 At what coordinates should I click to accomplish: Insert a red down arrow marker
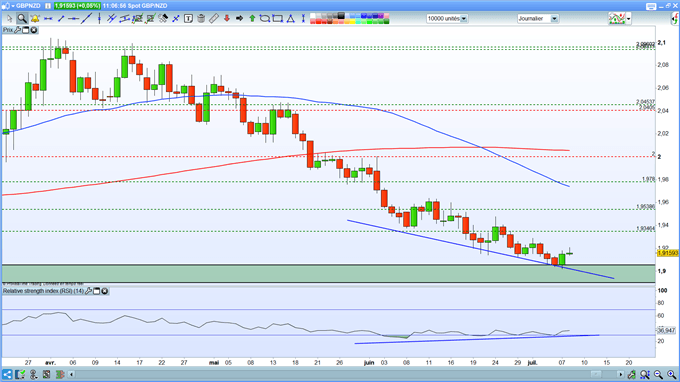click(227, 19)
